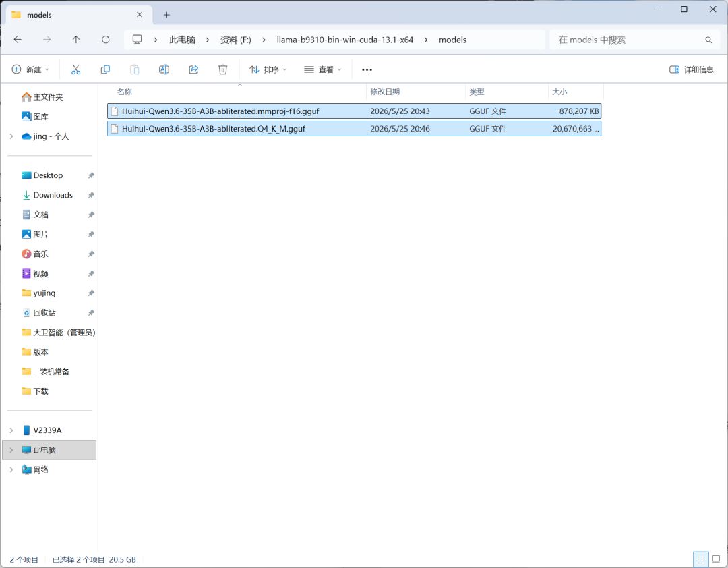Screen dimensions: 728x568
Task: Expand the V2339A device node
Action: 11,430
